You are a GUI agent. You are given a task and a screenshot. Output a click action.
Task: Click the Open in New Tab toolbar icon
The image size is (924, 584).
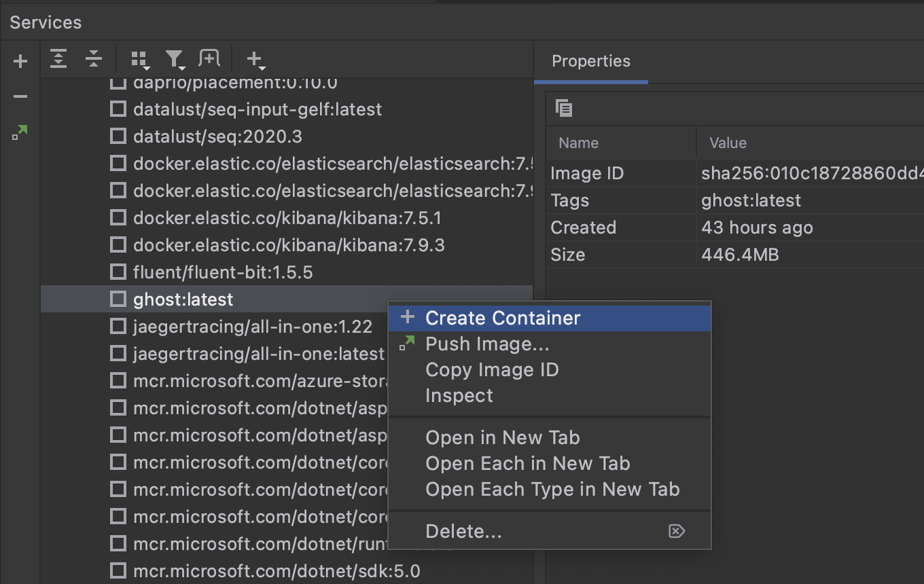coord(209,59)
